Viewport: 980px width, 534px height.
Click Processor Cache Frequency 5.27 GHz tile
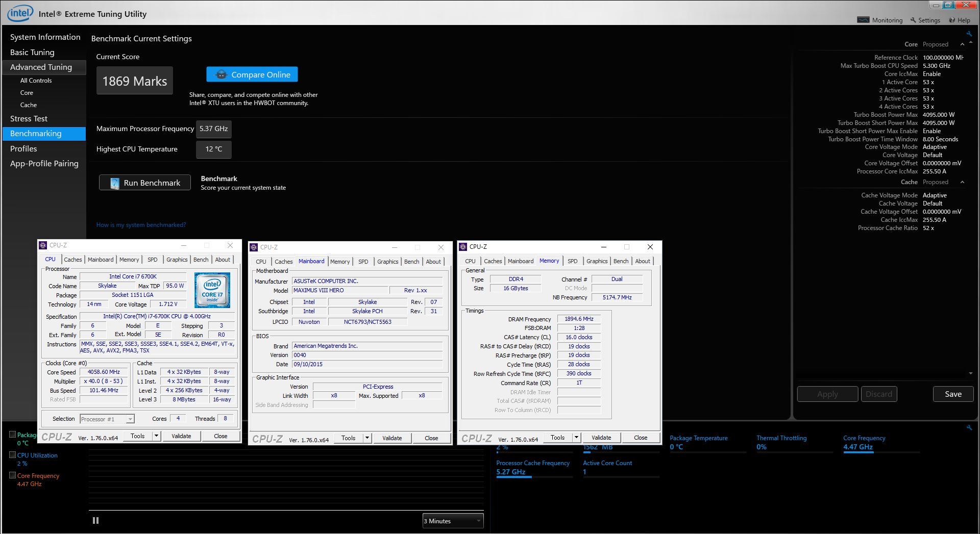(534, 468)
